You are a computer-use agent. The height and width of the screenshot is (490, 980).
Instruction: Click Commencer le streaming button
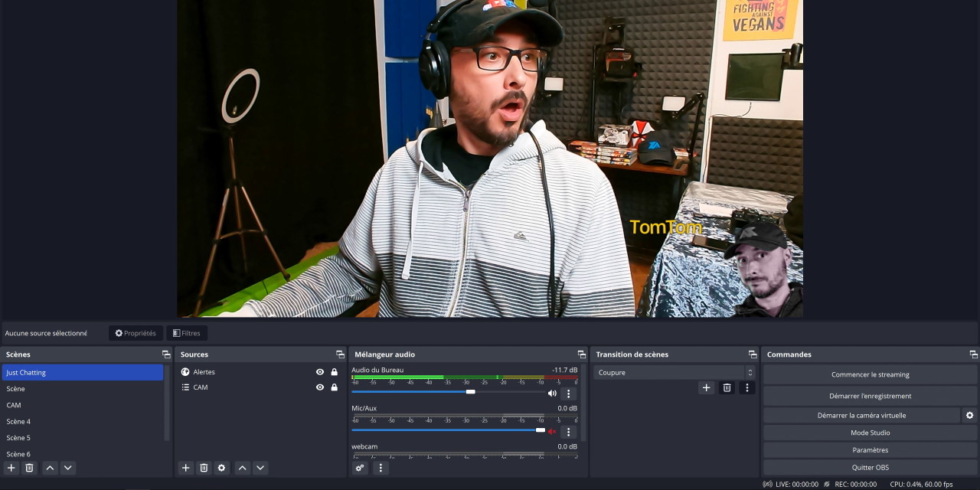[x=870, y=374]
